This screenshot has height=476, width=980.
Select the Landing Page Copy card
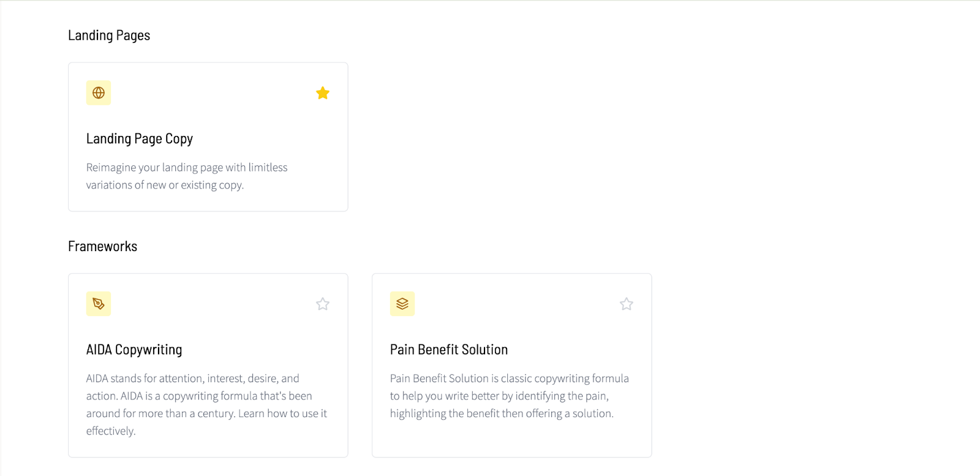[x=208, y=137]
